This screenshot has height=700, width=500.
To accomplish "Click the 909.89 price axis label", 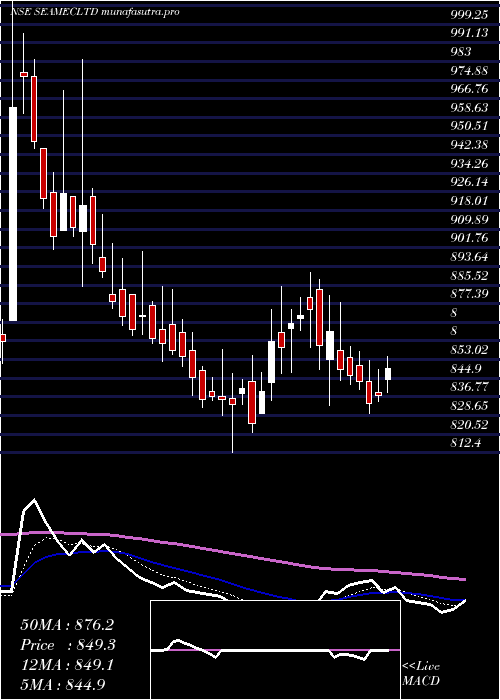I will point(469,219).
